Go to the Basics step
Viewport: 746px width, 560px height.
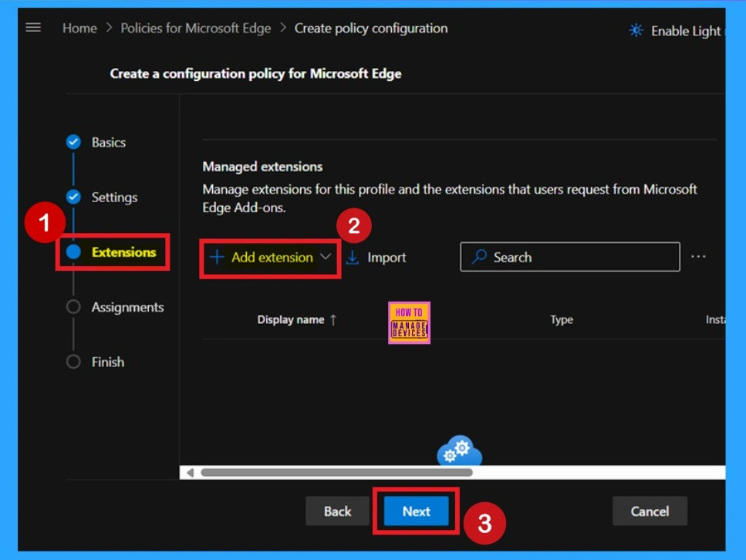[109, 142]
